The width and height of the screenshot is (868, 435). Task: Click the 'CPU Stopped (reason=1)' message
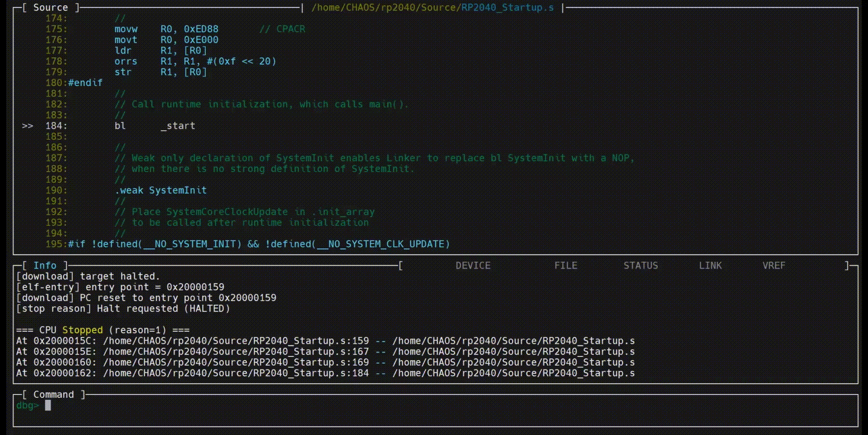click(103, 330)
